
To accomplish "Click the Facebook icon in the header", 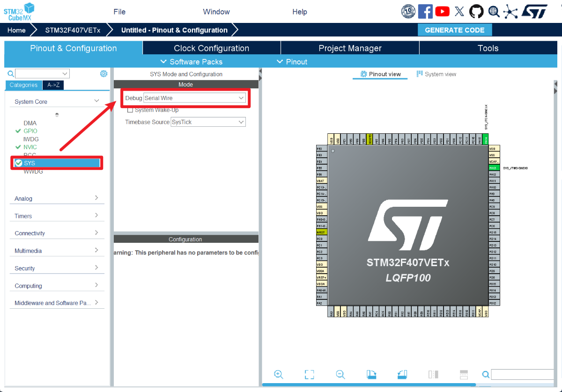I will (425, 11).
